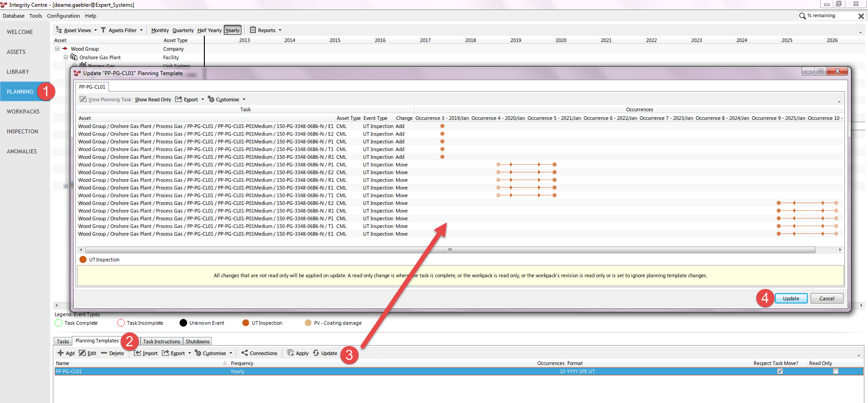Viewport: 868px width, 403px height.
Task: Click the Add plus icon in bottom toolbar
Action: tap(61, 353)
